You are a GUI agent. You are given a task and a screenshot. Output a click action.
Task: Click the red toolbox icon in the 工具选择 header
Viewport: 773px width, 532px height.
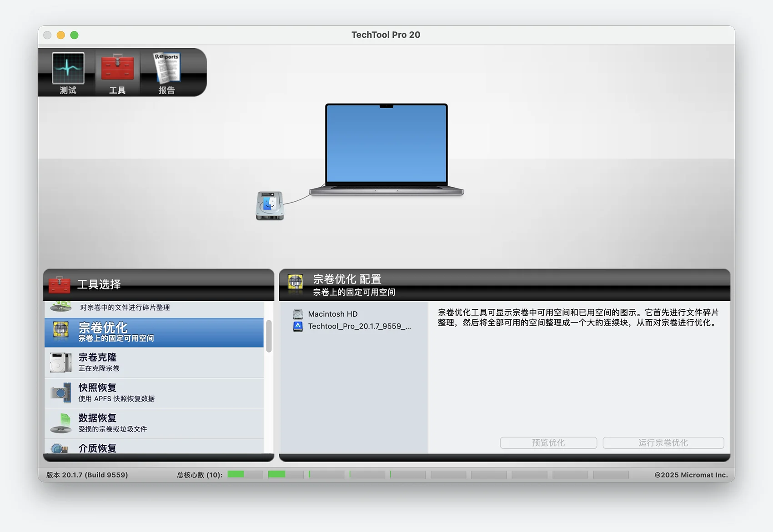click(59, 285)
